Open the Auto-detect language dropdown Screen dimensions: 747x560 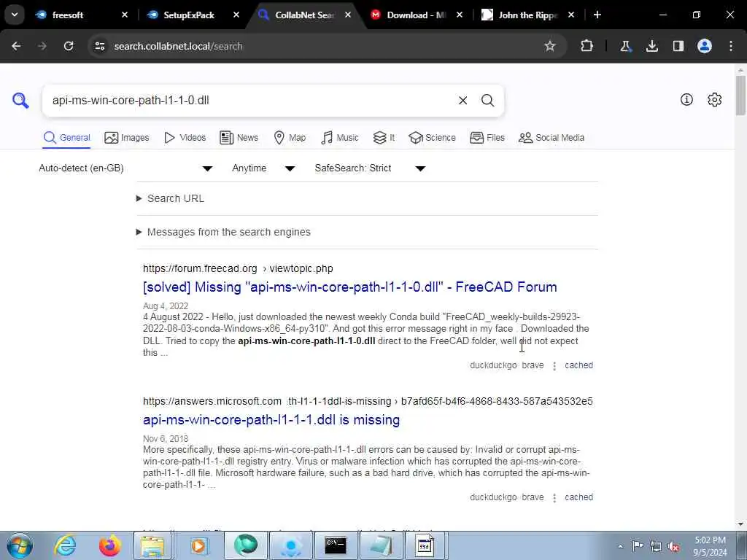pyautogui.click(x=125, y=168)
